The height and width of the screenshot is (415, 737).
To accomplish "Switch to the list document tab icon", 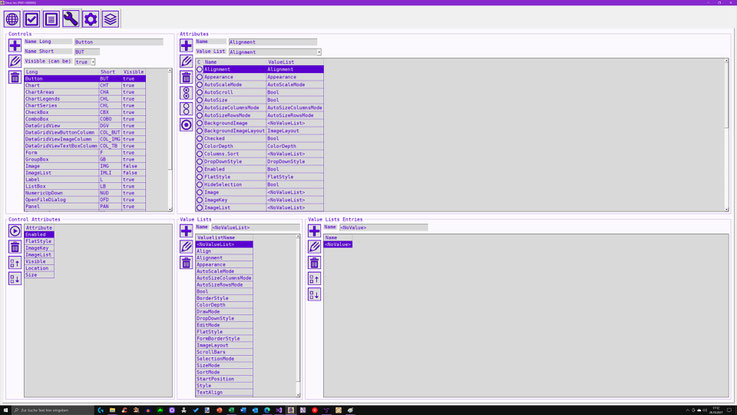I will 51,19.
